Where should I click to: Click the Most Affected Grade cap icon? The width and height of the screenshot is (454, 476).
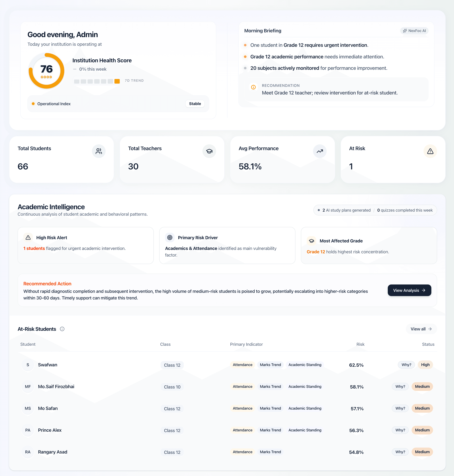point(311,241)
